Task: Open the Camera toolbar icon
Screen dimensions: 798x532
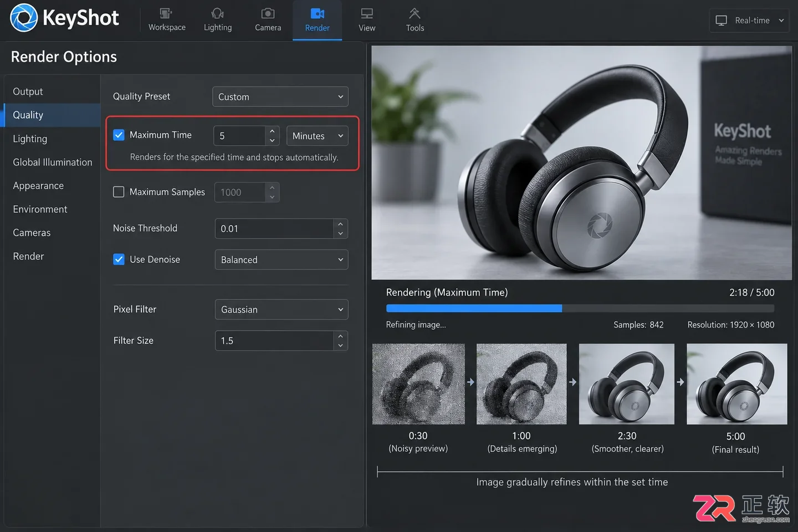Action: click(268, 20)
